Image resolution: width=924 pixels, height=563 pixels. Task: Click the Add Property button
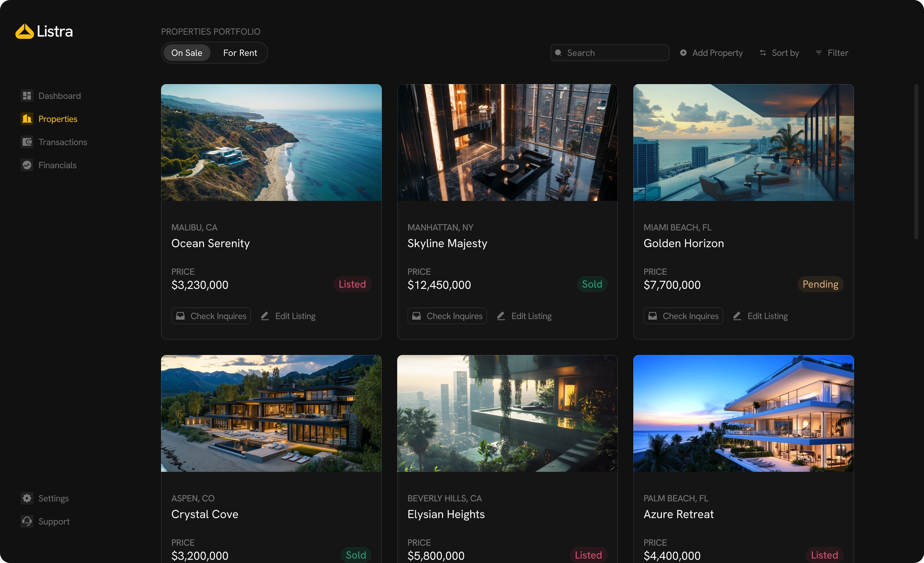point(711,53)
